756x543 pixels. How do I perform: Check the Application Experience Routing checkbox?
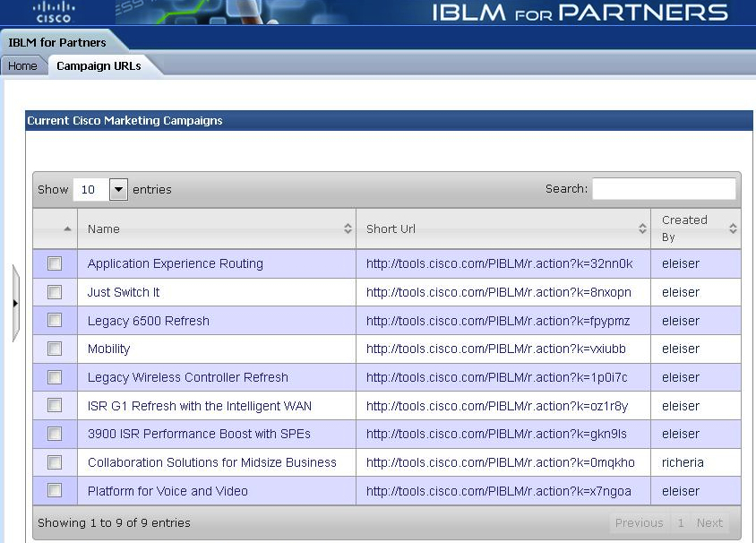(54, 263)
